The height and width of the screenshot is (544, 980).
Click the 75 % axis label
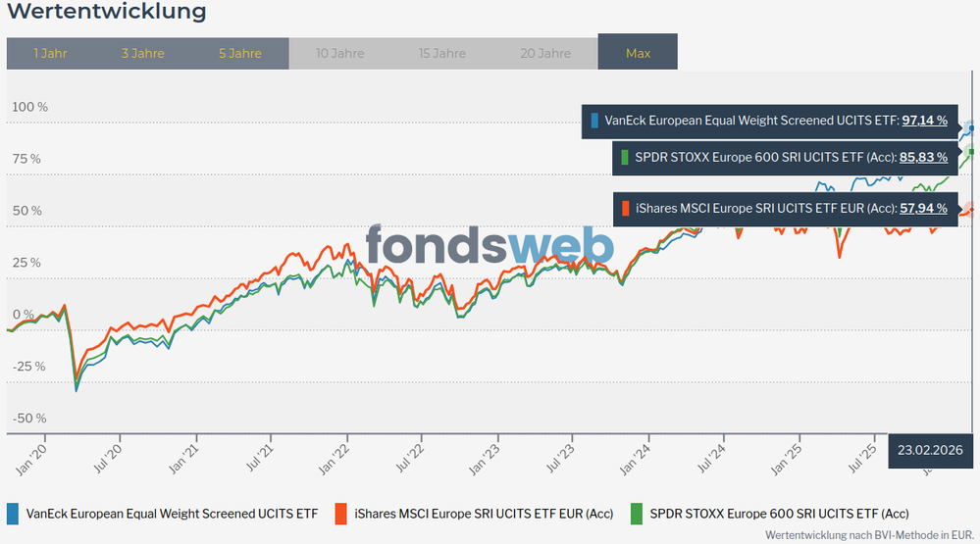[x=26, y=159]
